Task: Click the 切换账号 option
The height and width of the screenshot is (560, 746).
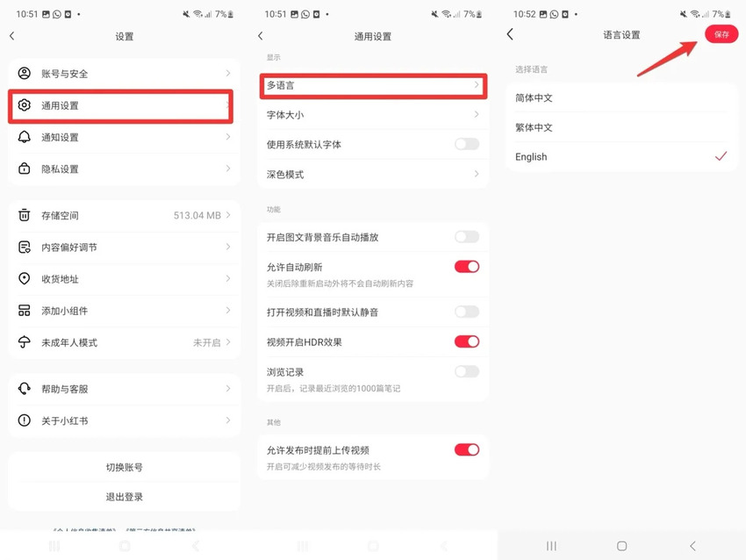Action: [x=124, y=467]
